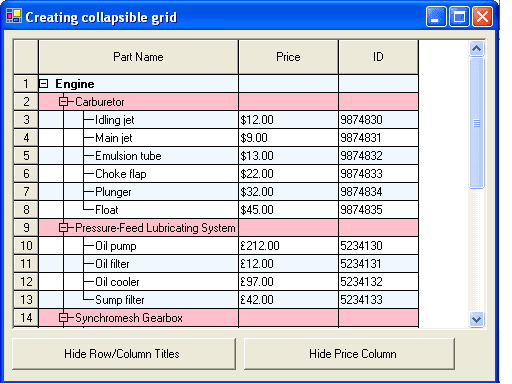Image resolution: width=512 pixels, height=384 pixels.
Task: Click the $12.00 price cell
Action: (288, 120)
